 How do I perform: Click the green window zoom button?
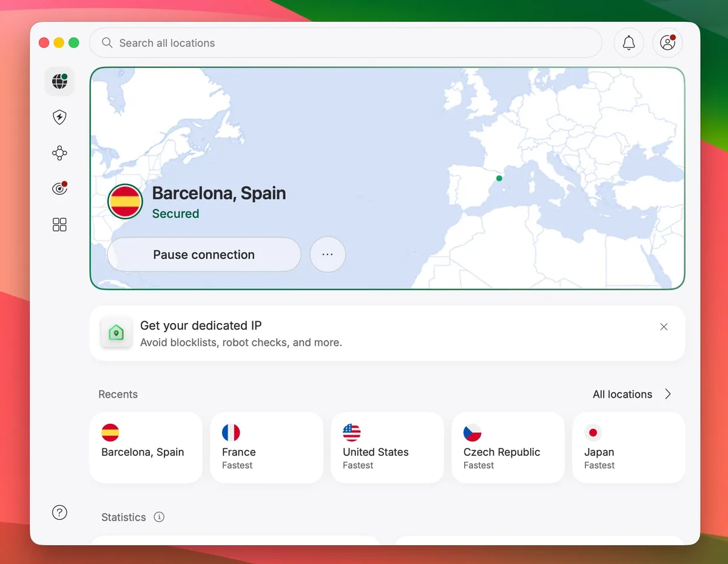pyautogui.click(x=74, y=42)
